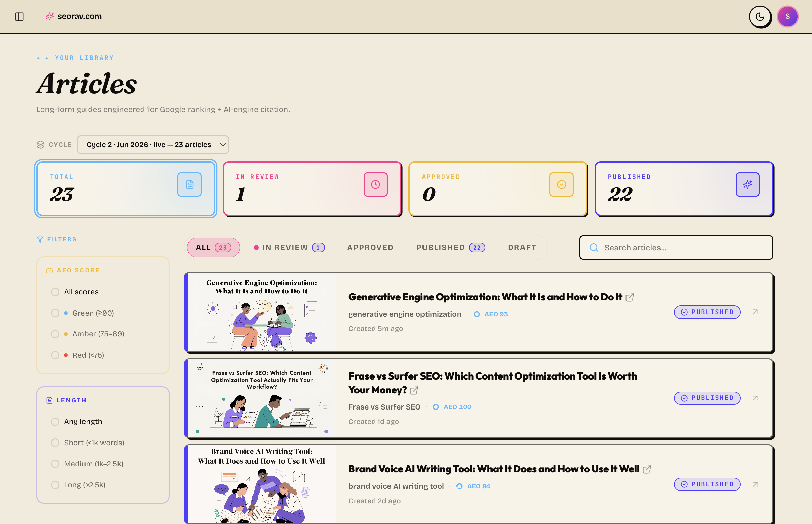The width and height of the screenshot is (812, 524).
Task: Click the AEO Score gauge icon
Action: (49, 270)
